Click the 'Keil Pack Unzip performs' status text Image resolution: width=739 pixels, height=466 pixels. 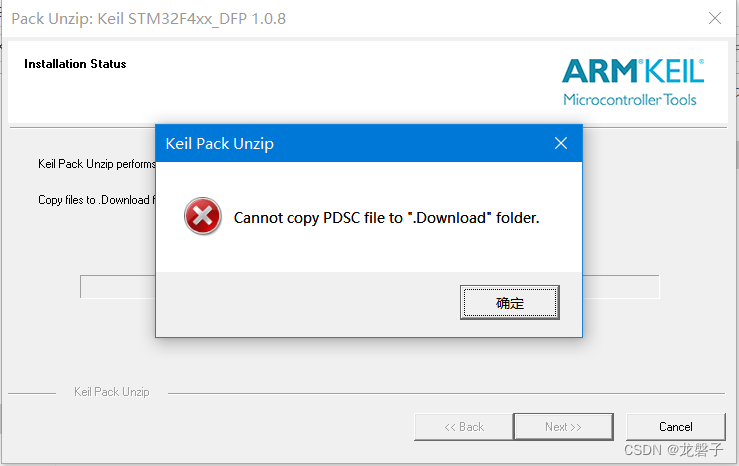97,164
